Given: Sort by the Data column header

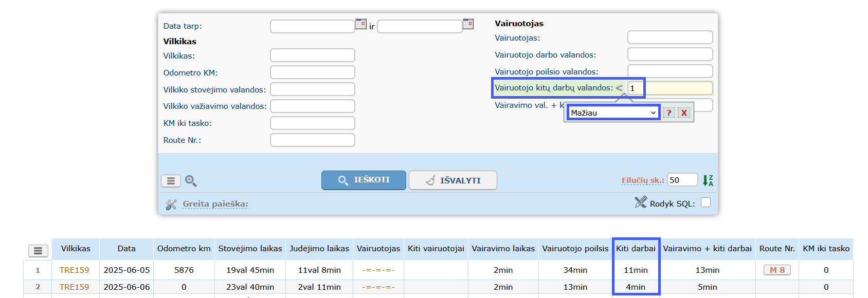Looking at the screenshot, I should coord(126,249).
